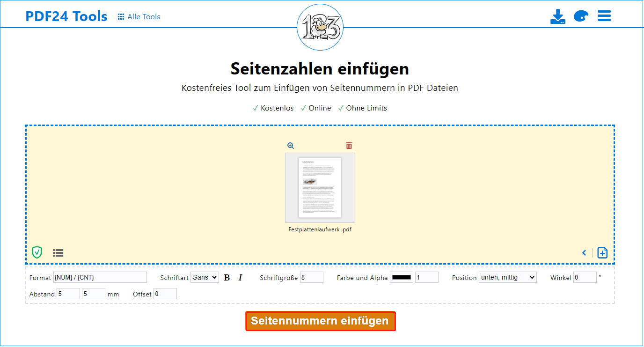Click the PDF24 Tools home link
Viewport: 644px width, 347px height.
[x=66, y=16]
